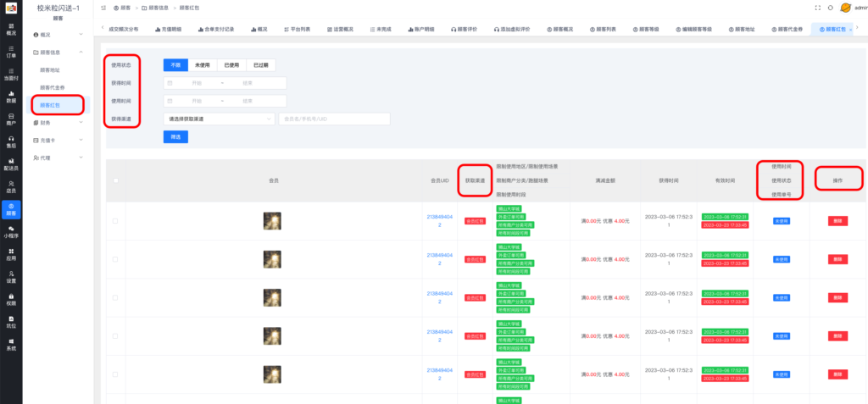Click the refresh icon beside admin avatar

click(x=830, y=8)
